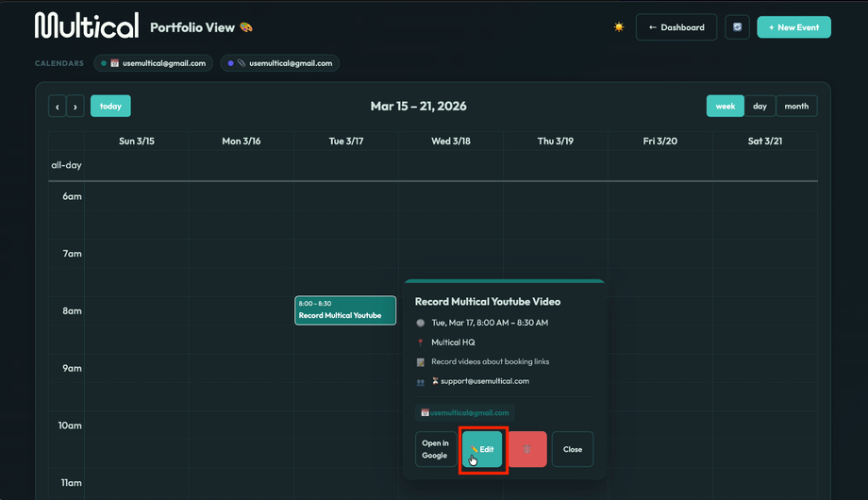Select the Sun 3/15 column header

[137, 142]
